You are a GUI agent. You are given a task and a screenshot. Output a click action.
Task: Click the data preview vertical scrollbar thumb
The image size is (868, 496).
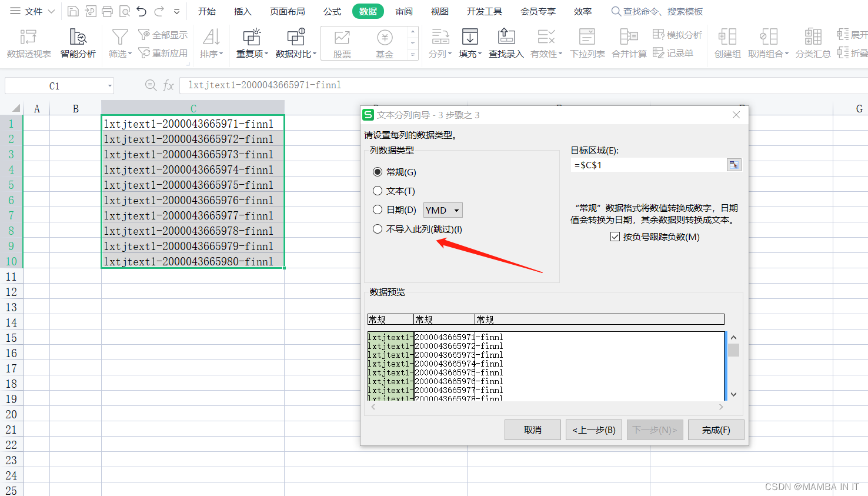pyautogui.click(x=733, y=350)
